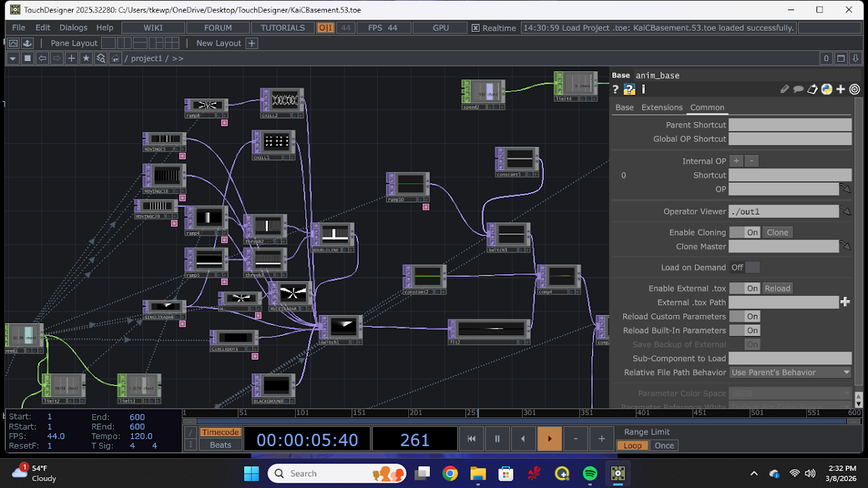Click plus to add an Internal OP
The height and width of the screenshot is (488, 868).
[x=736, y=161]
